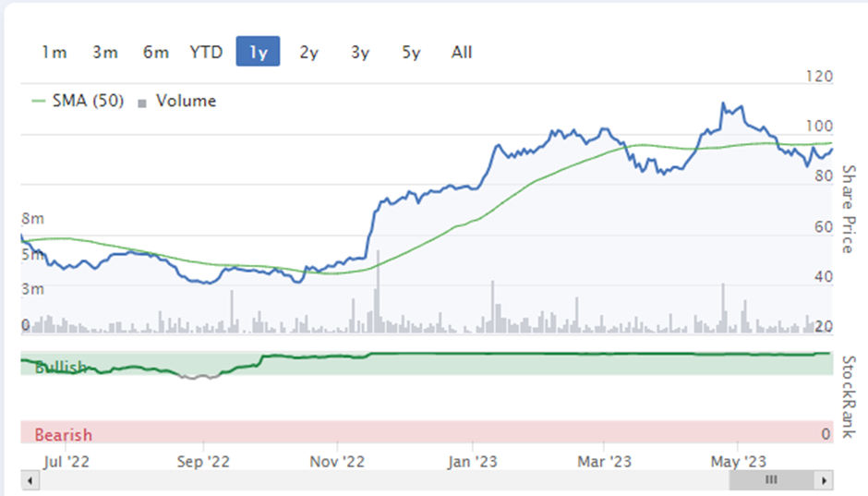Viewport: 868px width, 496px height.
Task: Choose the YTD time range
Action: click(x=207, y=52)
